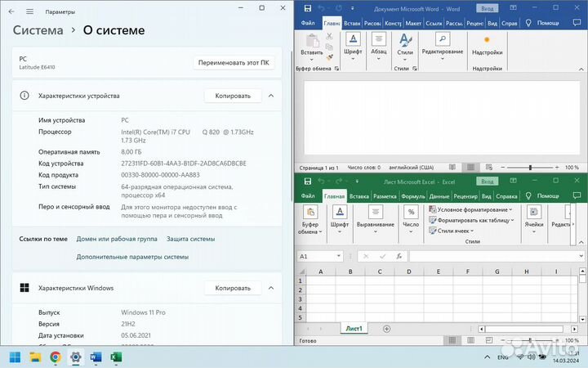
Task: Open Alignment (Выравнивание) icon in Excel
Action: click(376, 212)
